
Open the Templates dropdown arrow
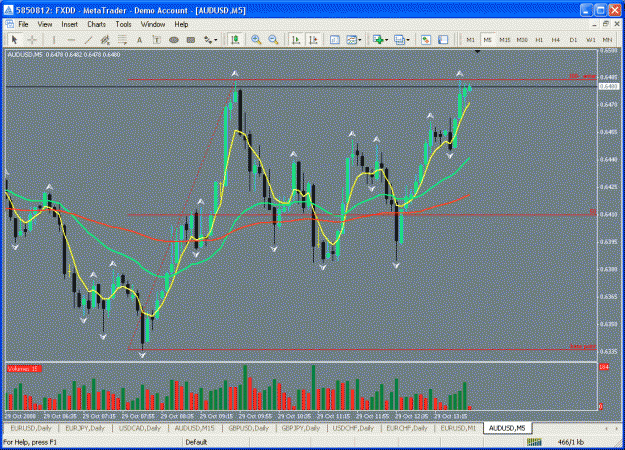[360, 40]
